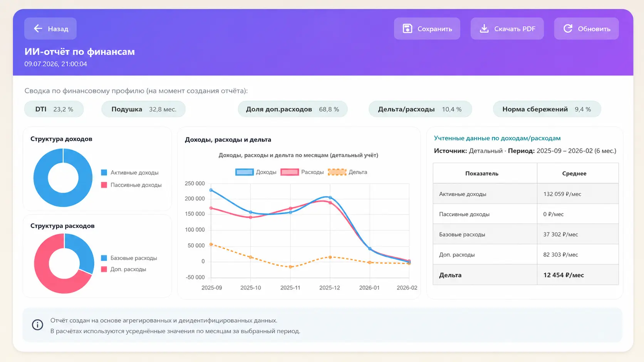
Task: Click the back arrow icon
Action: click(38, 28)
